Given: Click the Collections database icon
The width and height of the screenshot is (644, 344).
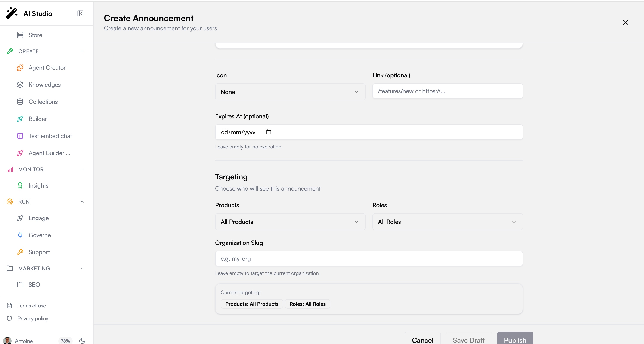Looking at the screenshot, I should pos(20,102).
